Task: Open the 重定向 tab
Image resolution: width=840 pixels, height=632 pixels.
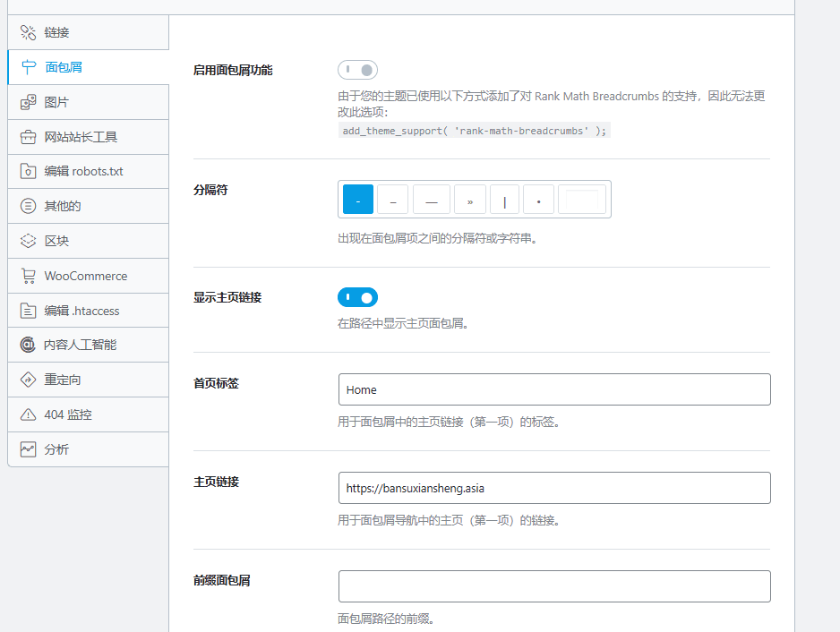Action: point(89,380)
